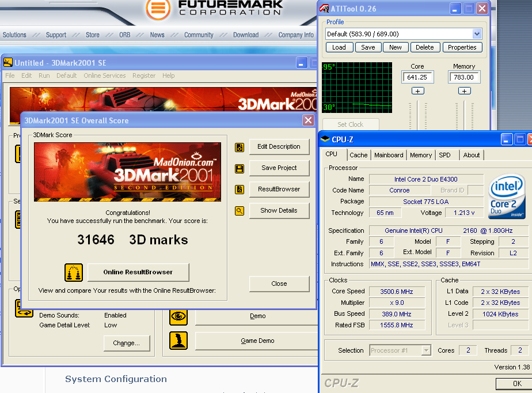This screenshot has width=532, height=393.
Task: Increase Core clock with plus button
Action: point(417,91)
